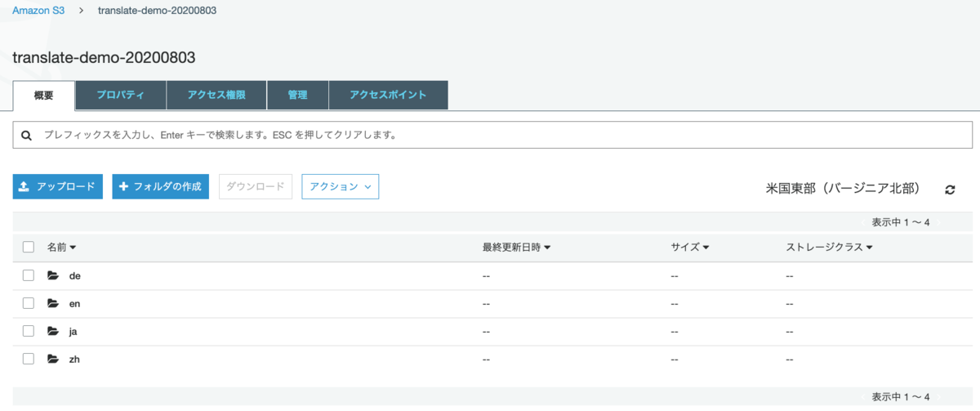Focus the prefix search input field

[x=492, y=135]
